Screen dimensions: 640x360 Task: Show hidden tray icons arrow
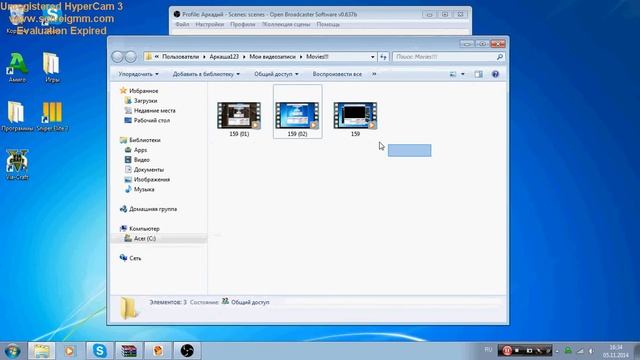557,351
